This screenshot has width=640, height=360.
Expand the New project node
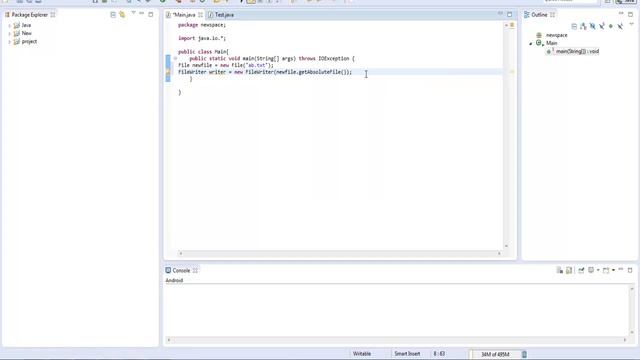tap(9, 33)
